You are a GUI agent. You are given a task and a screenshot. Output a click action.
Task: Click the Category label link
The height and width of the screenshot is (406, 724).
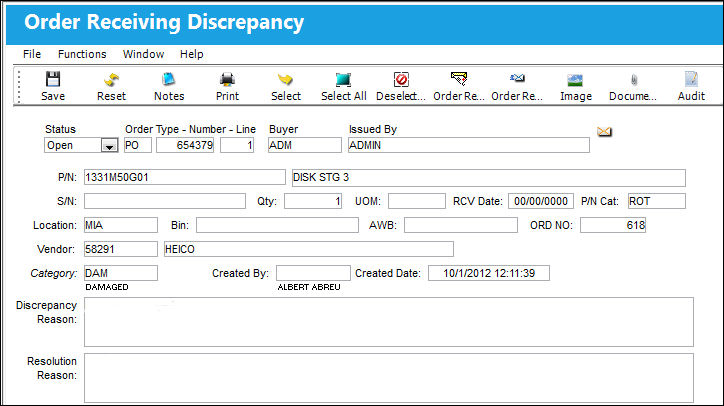pos(53,273)
